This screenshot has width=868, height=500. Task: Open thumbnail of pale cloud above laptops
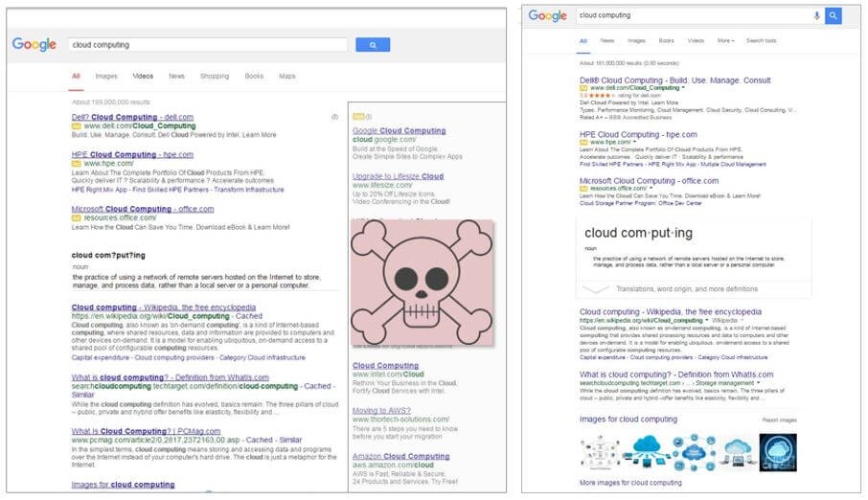tap(738, 452)
